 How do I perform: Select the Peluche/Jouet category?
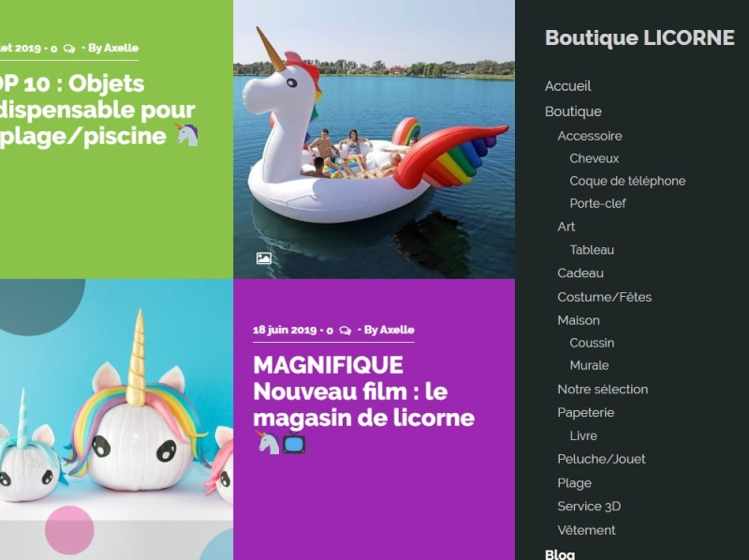tap(601, 459)
